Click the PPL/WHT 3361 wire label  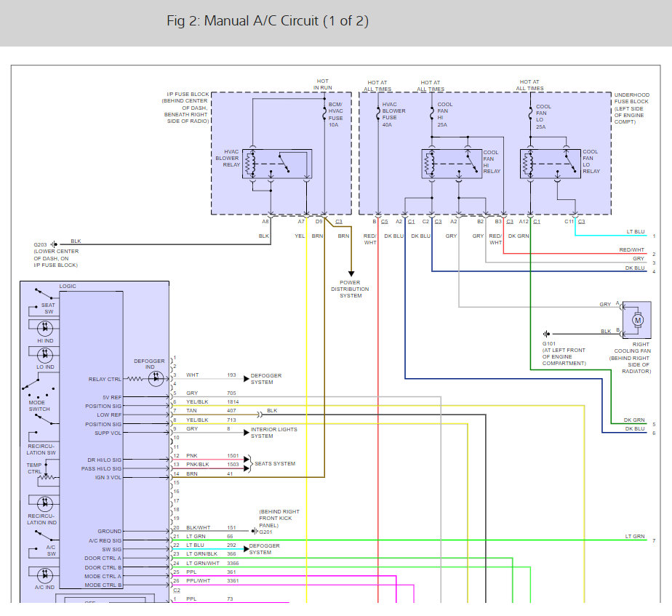(x=212, y=581)
